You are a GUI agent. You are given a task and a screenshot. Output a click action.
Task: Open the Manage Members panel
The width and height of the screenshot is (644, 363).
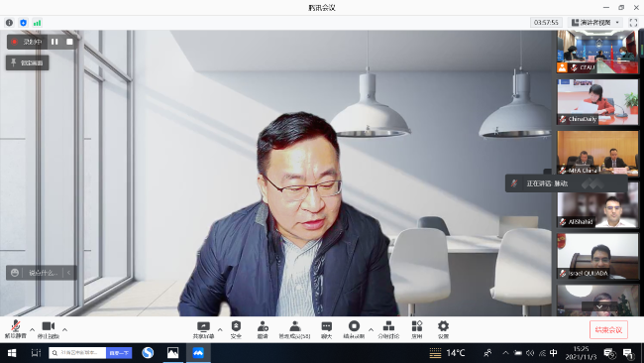(x=294, y=329)
